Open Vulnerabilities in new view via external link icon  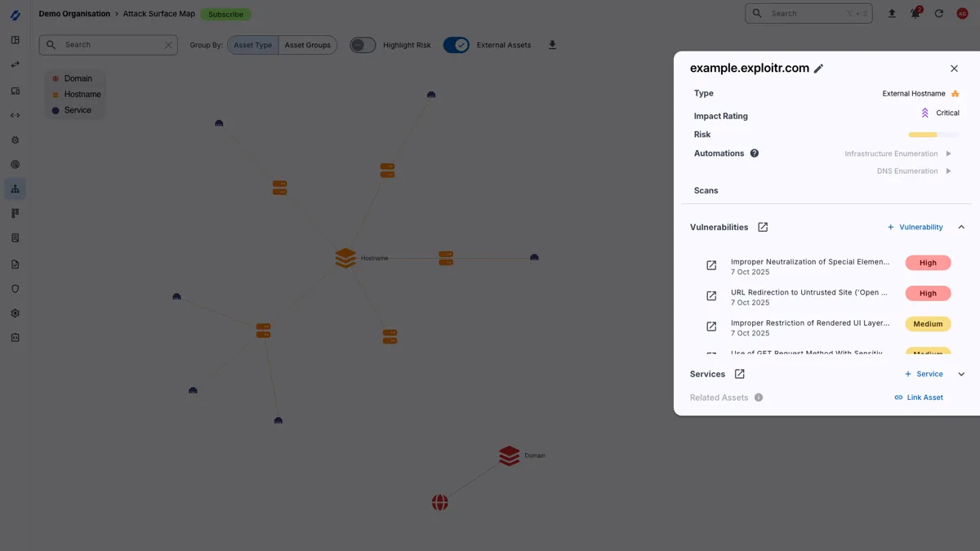(762, 227)
